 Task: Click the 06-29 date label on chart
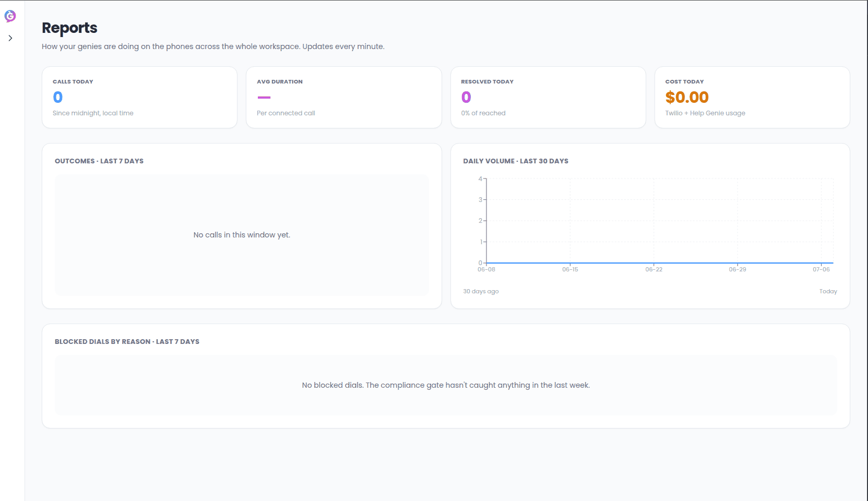738,269
